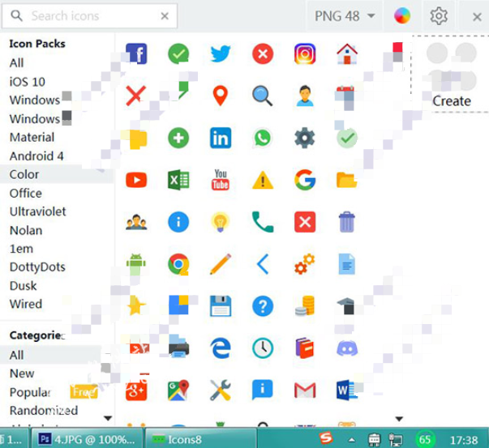Screen dimensions: 489x448
Task: Choose the red YouTube play icon
Action: click(136, 180)
